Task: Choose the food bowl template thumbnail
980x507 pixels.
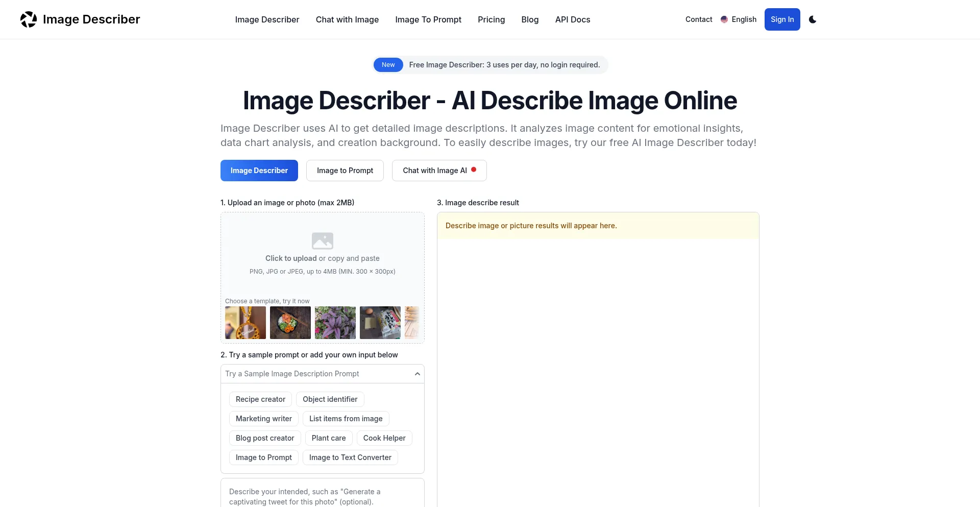Action: tap(290, 323)
